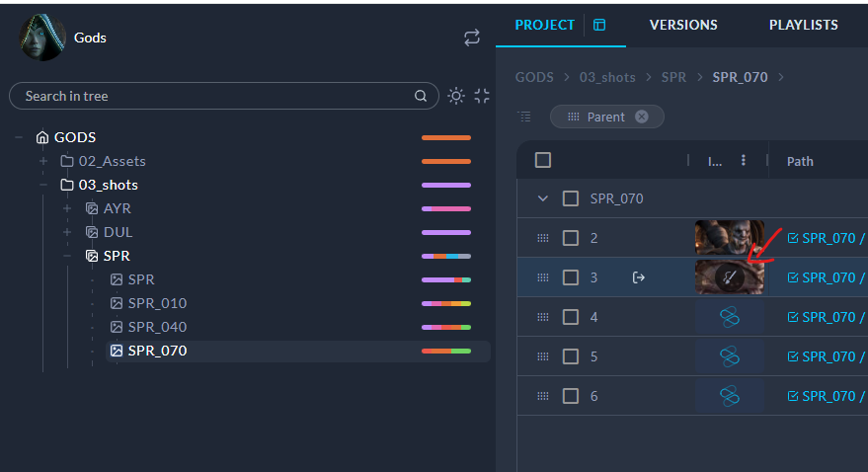
Task: Check the checkbox for row 2
Action: tap(571, 238)
